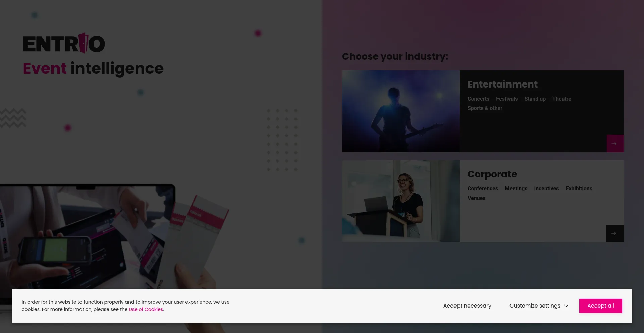Click the Incentives tag

[x=546, y=189]
